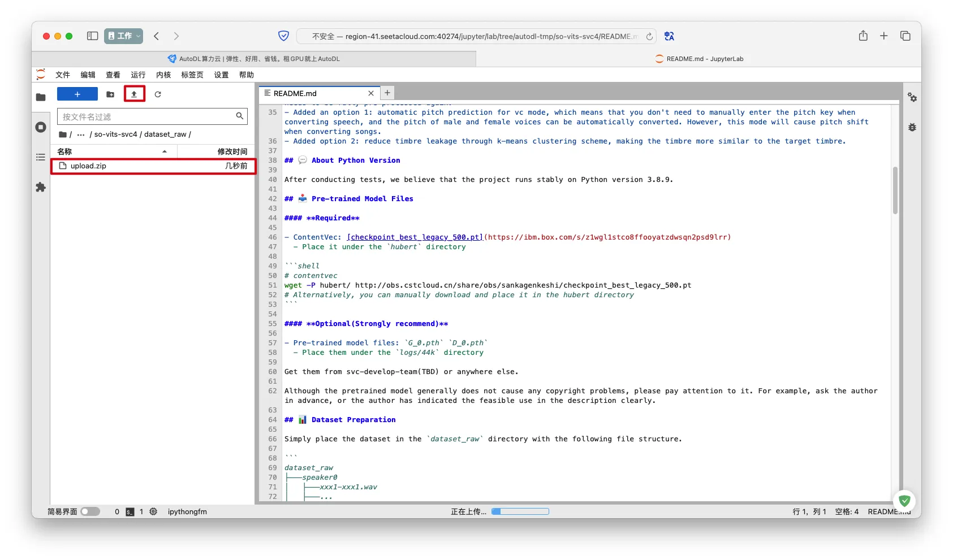
Task: Click ipythongfm status bar text
Action: [187, 511]
